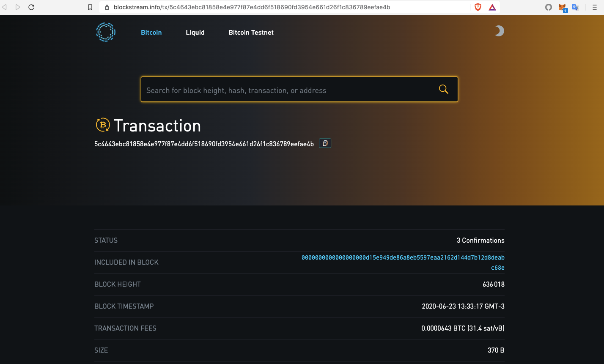The image size is (604, 364).
Task: Click the bookmark icon beside the address bar
Action: pyautogui.click(x=90, y=7)
